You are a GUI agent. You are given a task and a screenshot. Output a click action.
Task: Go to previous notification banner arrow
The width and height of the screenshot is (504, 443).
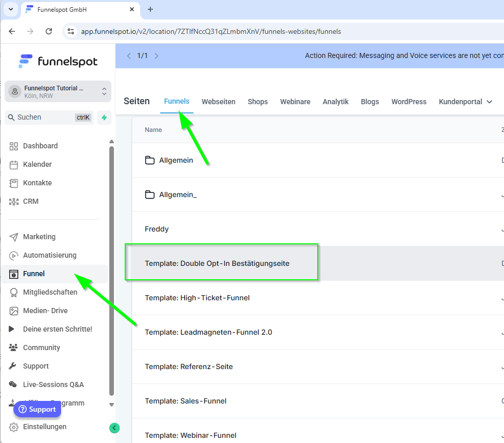(x=129, y=56)
